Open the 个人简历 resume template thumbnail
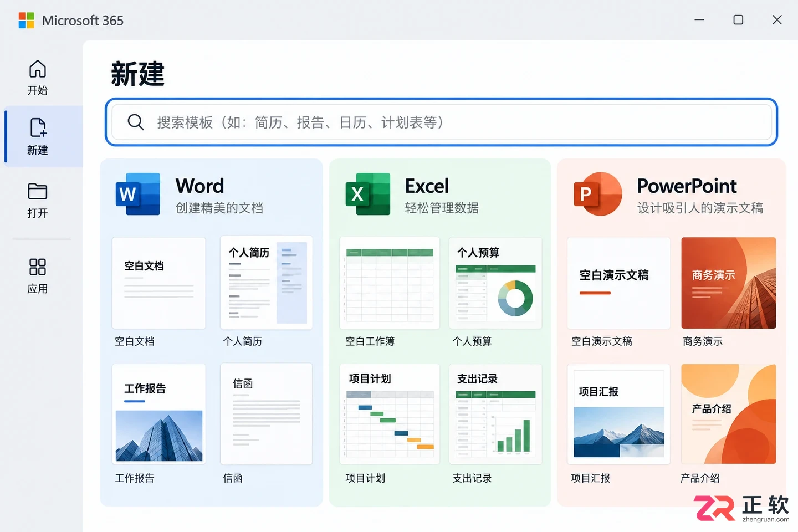798x532 pixels. coord(267,283)
